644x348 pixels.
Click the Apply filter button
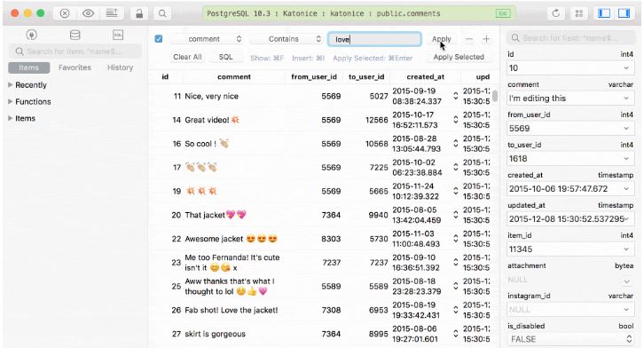click(441, 39)
